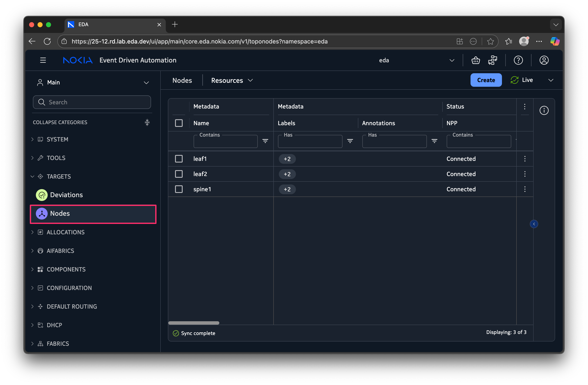The image size is (588, 385).
Task: Tick the spine1 row checkbox
Action: [x=179, y=189]
